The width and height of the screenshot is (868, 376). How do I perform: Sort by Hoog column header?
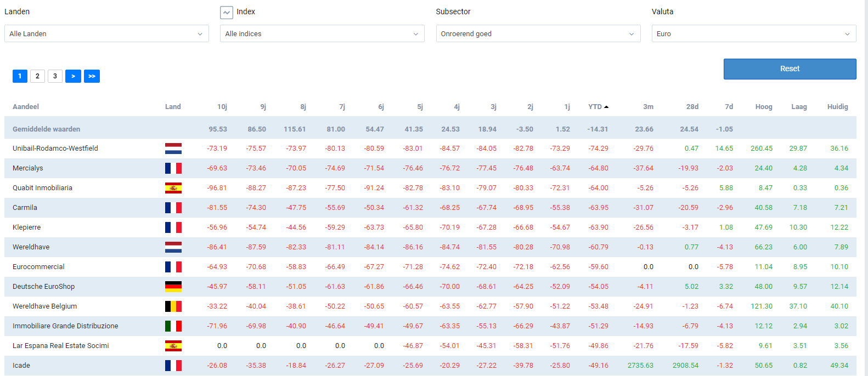pos(764,107)
